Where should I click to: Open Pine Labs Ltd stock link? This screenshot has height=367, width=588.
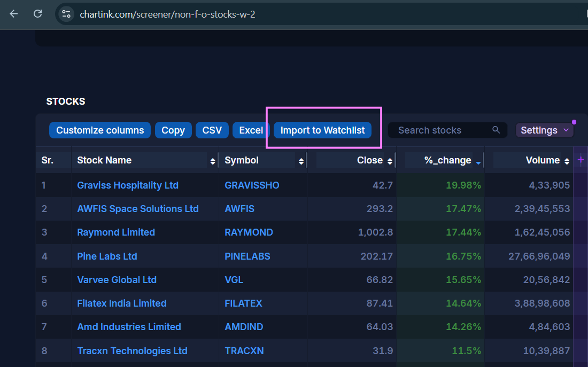(x=107, y=256)
